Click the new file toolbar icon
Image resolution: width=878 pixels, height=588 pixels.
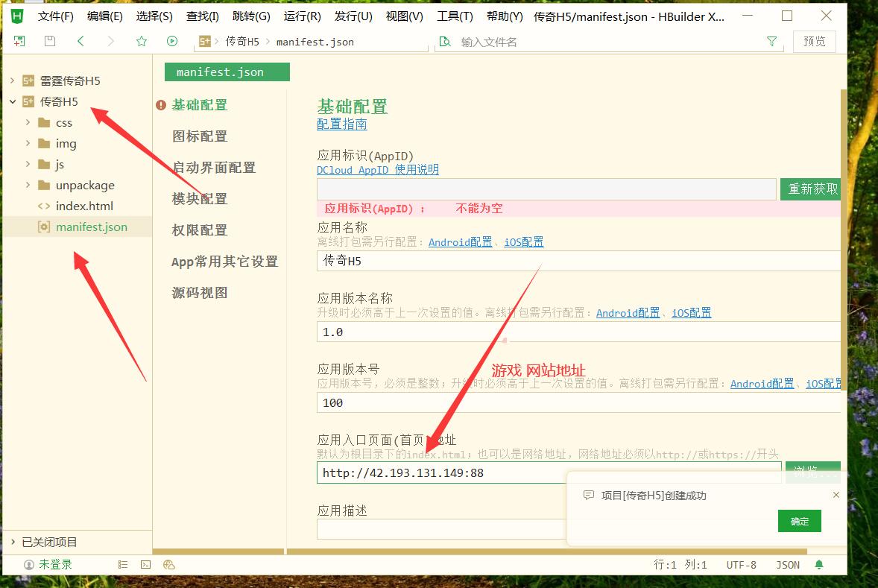(19, 42)
